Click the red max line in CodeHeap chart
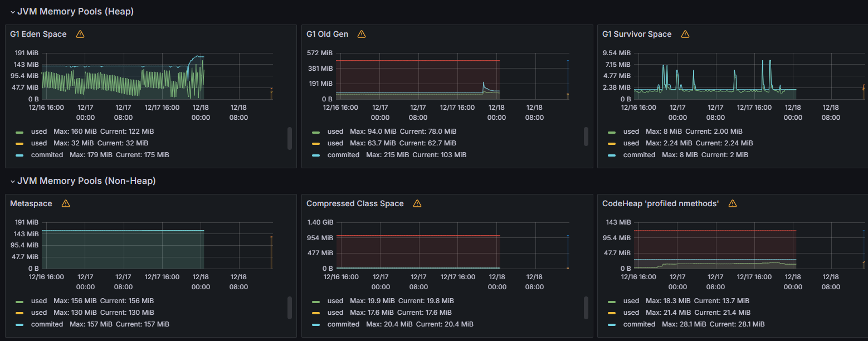 pyautogui.click(x=715, y=231)
